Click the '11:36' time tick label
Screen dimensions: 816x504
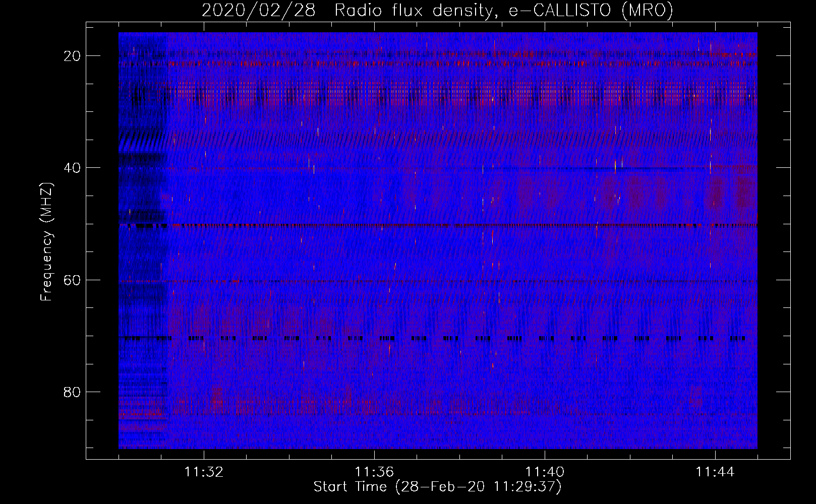click(x=374, y=472)
